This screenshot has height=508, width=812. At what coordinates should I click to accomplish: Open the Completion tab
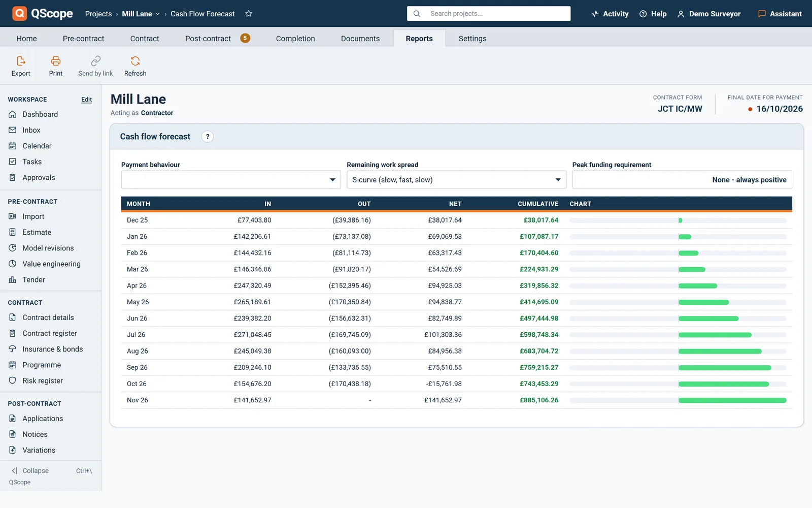click(x=295, y=38)
